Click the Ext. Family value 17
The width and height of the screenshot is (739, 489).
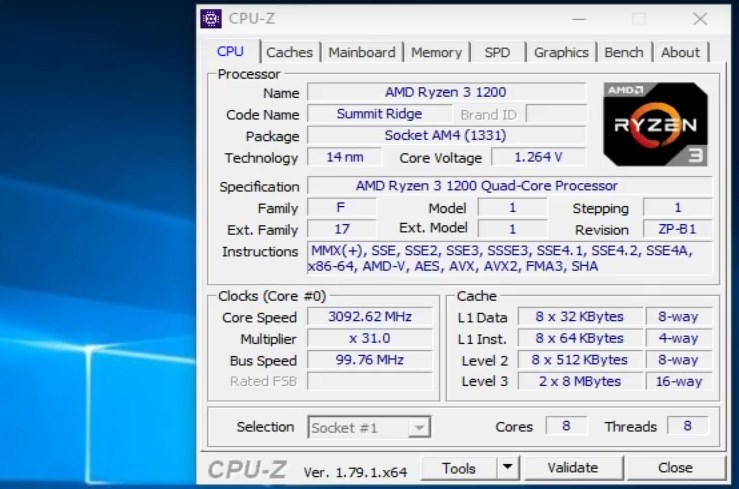pos(342,229)
